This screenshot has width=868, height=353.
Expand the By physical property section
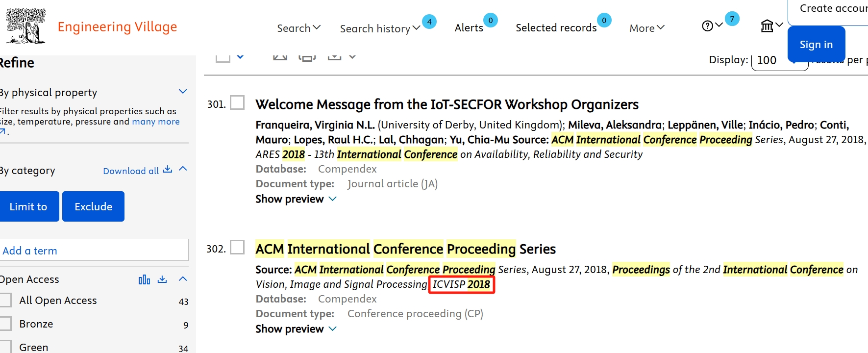pos(183,92)
